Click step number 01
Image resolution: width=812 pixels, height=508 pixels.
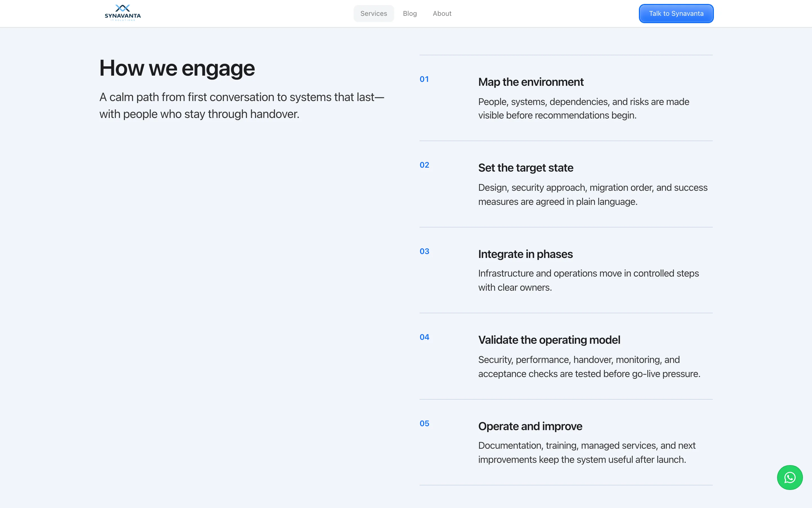point(424,79)
